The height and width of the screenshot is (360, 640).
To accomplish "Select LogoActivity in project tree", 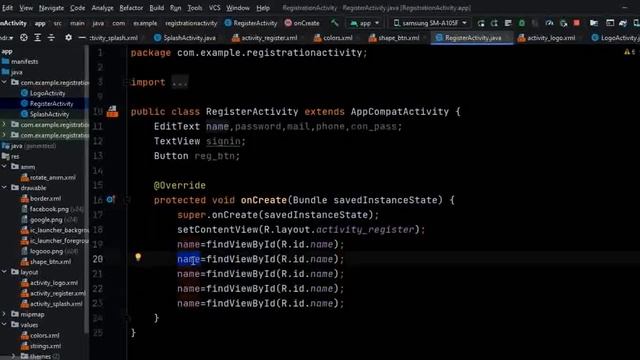I will [x=47, y=93].
